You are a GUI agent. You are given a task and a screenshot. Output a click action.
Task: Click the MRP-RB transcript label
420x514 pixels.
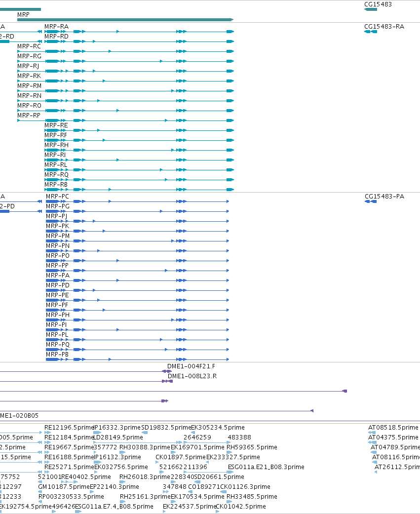(56, 184)
